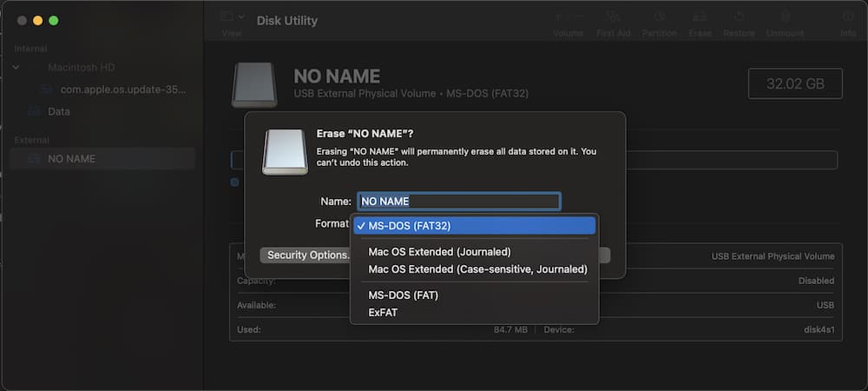Viewport: 868px width, 391px height.
Task: Click the Disk Utility window title
Action: [x=286, y=21]
